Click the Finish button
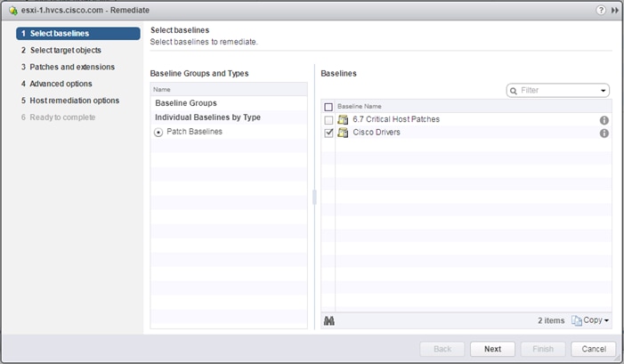 (543, 349)
